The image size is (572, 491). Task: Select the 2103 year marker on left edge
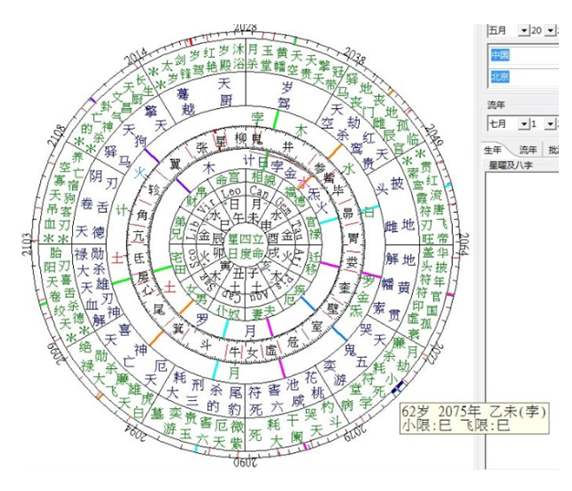pyautogui.click(x=27, y=244)
